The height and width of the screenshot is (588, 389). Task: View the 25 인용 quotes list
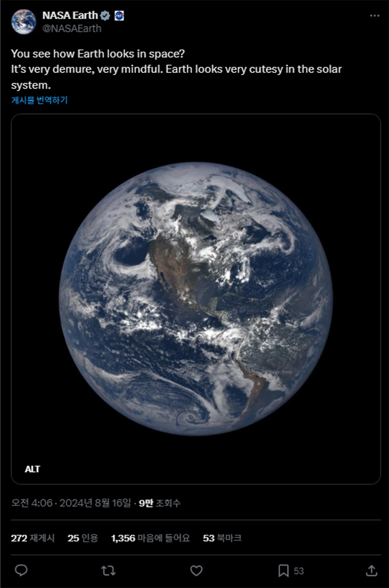[83, 538]
